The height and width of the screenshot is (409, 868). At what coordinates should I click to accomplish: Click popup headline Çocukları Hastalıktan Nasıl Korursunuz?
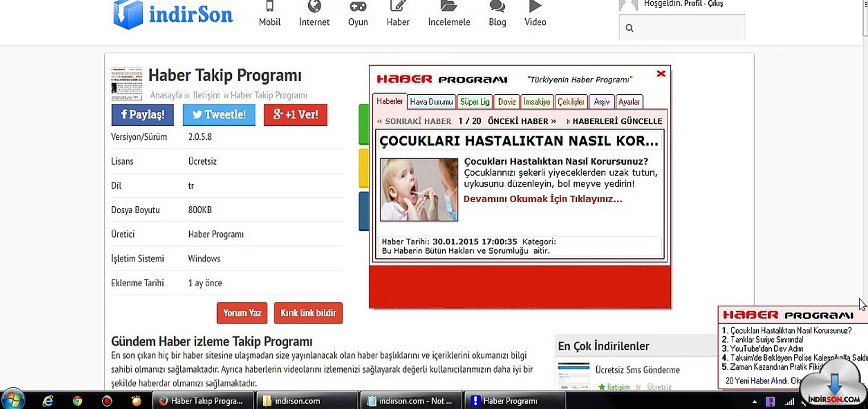point(791,330)
